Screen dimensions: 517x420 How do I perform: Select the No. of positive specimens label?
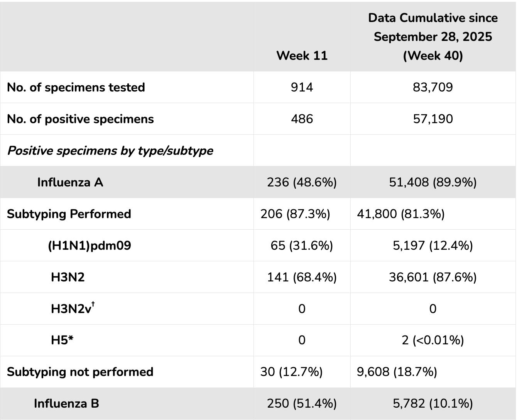(80, 119)
